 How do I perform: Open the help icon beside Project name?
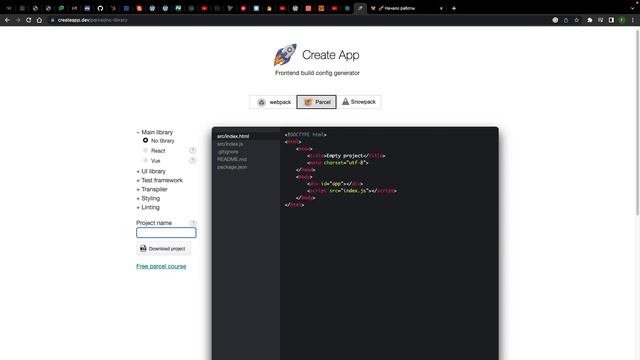point(193,223)
